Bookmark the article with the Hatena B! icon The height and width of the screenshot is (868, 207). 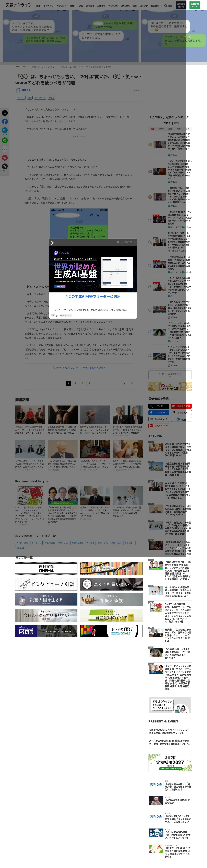coord(5,130)
